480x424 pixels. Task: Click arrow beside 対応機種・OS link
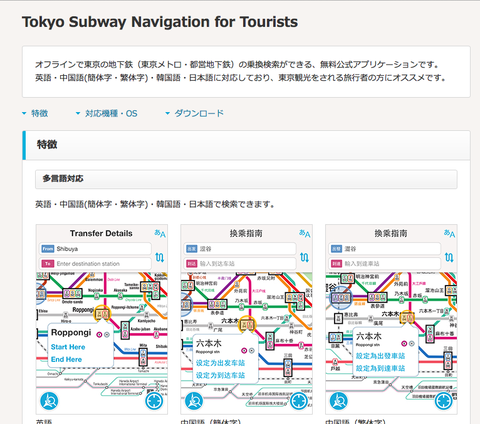[x=78, y=113]
